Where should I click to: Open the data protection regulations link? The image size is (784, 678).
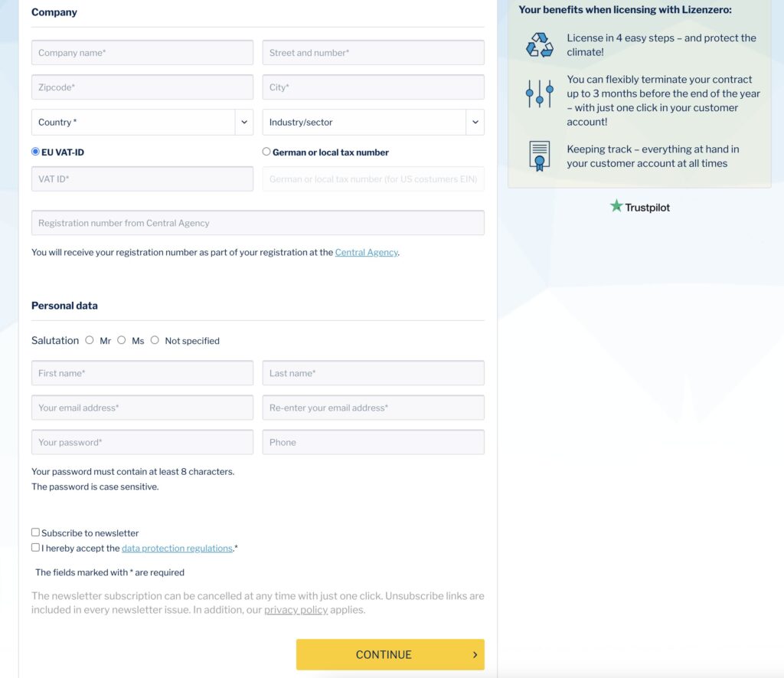point(177,549)
